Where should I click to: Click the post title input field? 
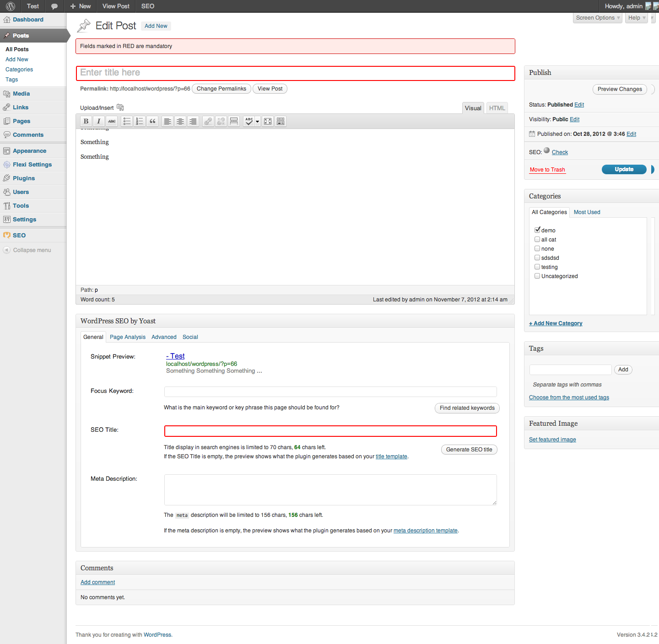(x=295, y=73)
